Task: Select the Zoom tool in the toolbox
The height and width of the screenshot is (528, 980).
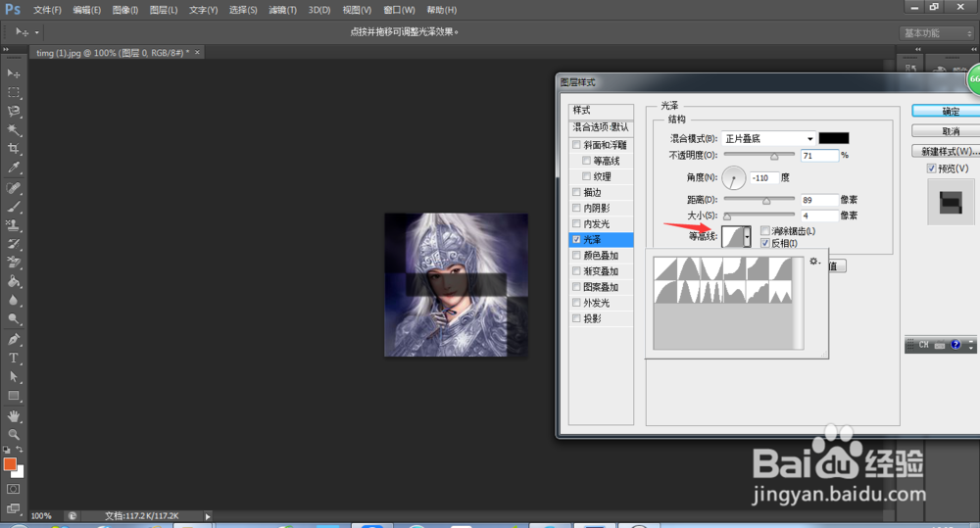Action: 13,434
